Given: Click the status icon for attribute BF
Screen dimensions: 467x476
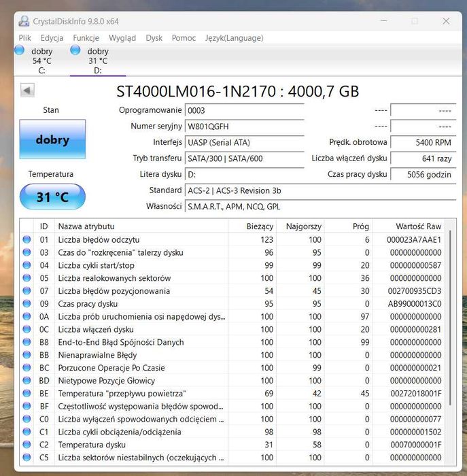Looking at the screenshot, I should [27, 406].
